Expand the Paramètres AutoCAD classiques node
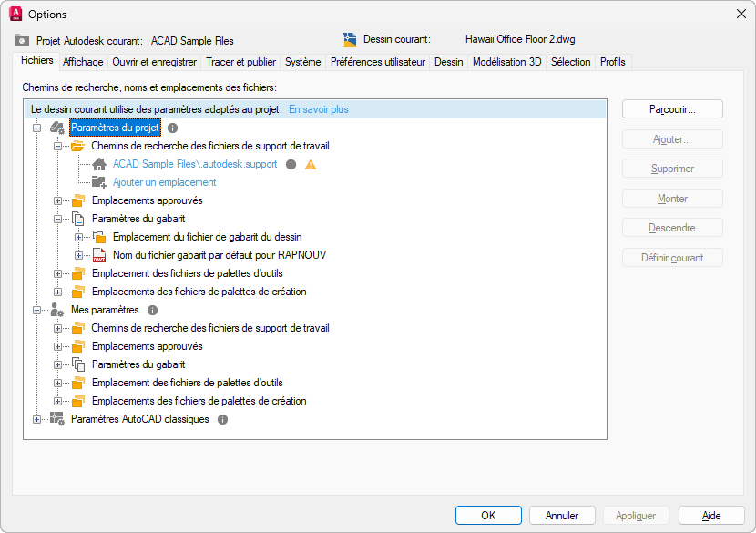Screen dimensions: 756x533 tap(37, 419)
